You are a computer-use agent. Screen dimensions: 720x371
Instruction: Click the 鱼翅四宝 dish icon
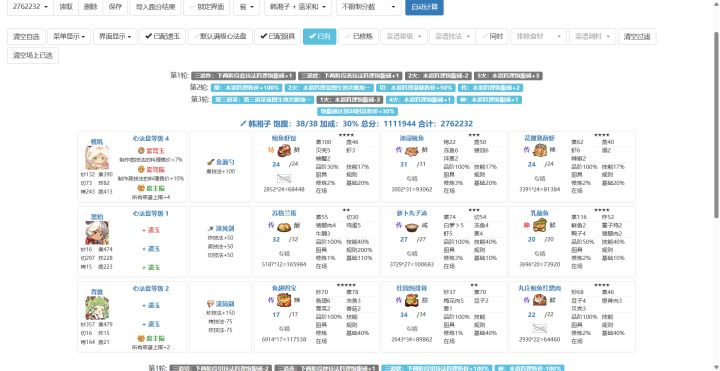pos(284,300)
